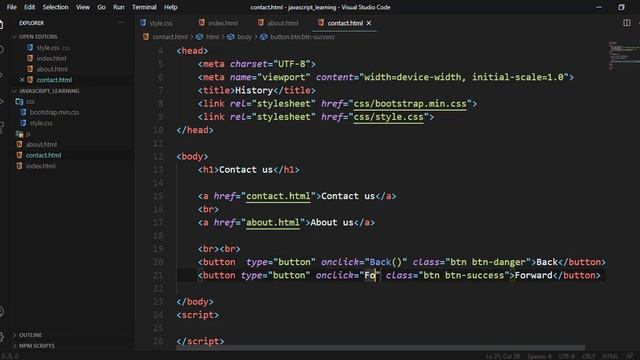
Task: Click css/style.css link in code
Action: [388, 117]
